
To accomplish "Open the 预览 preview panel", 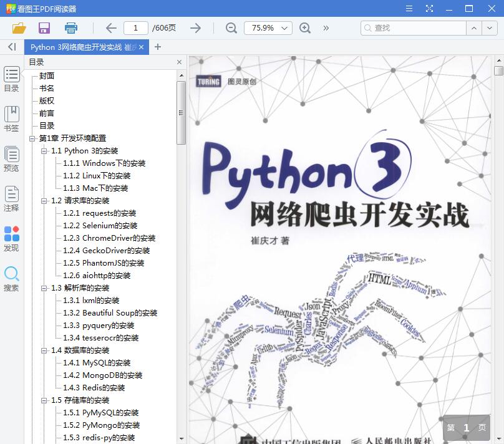I will pyautogui.click(x=11, y=157).
